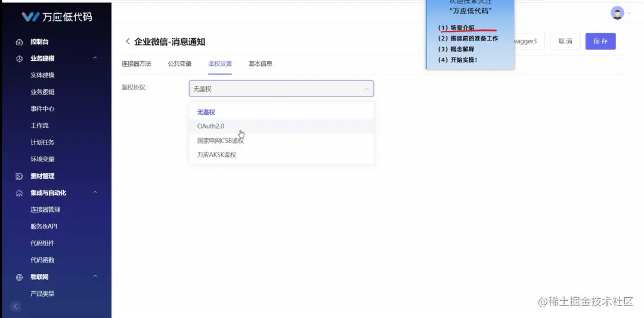The width and height of the screenshot is (644, 318).
Task: Click the 鉴权协议 field label
Action: click(x=134, y=88)
